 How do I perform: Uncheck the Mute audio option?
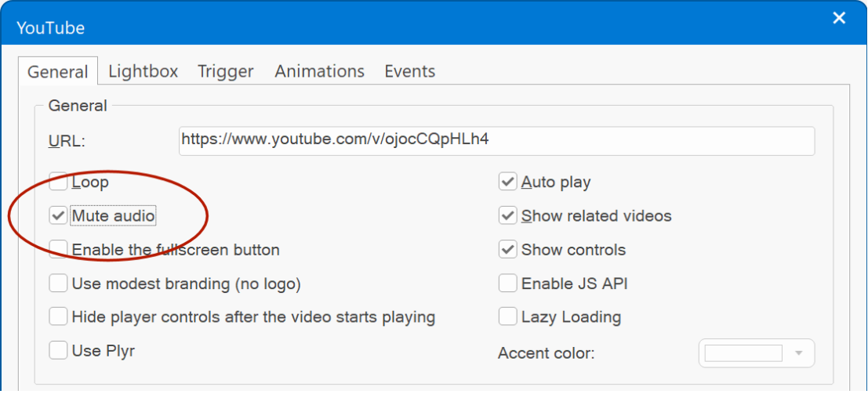58,216
